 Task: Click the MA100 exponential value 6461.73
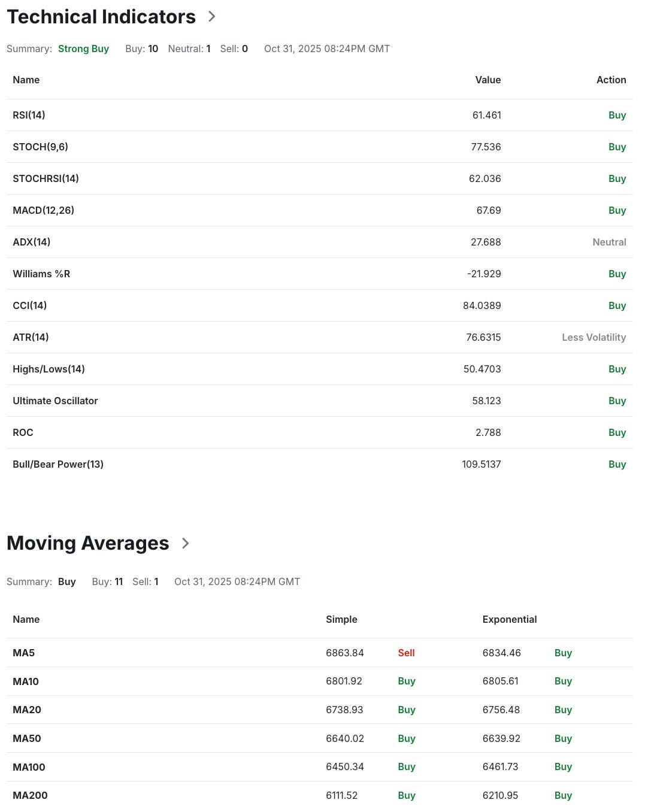(500, 766)
